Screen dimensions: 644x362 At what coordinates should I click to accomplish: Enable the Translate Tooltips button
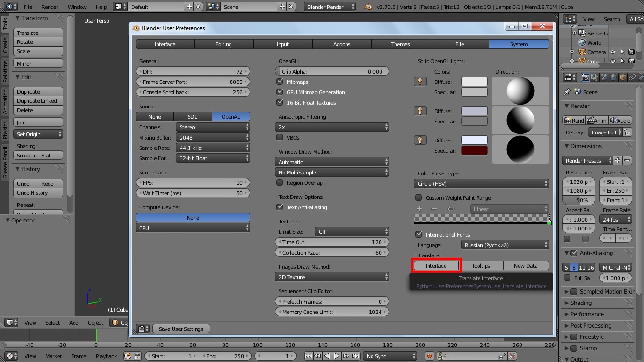pyautogui.click(x=481, y=266)
